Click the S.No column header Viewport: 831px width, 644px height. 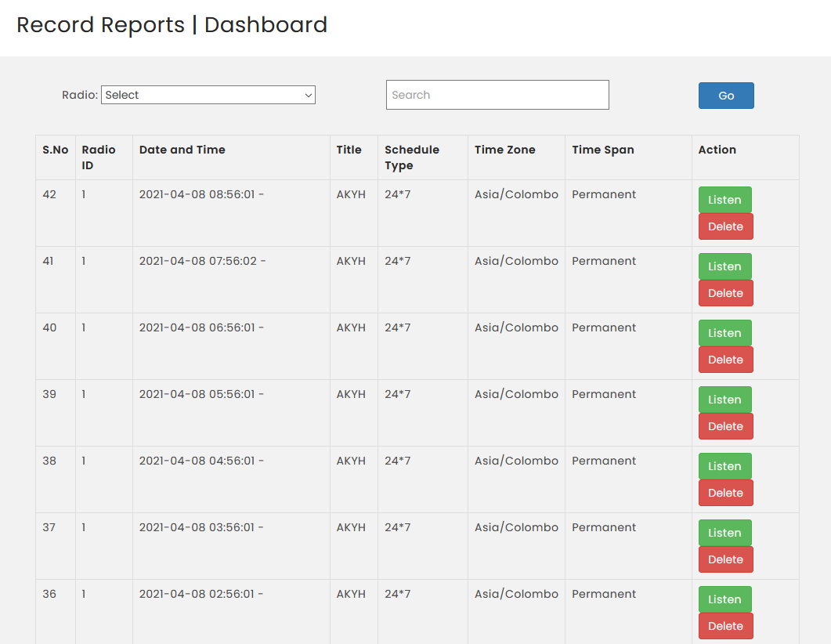pos(55,150)
